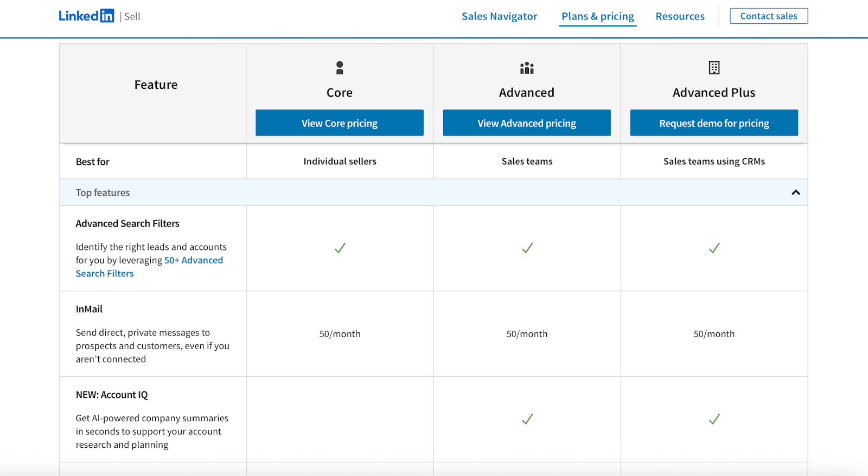The height and width of the screenshot is (476, 868).
Task: Click the Core 50/month InMail value
Action: [x=340, y=334]
